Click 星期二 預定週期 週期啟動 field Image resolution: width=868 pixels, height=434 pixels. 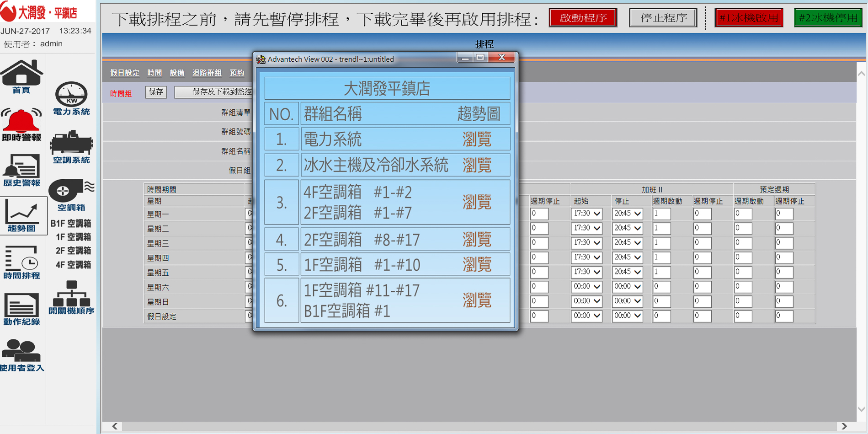pos(743,228)
